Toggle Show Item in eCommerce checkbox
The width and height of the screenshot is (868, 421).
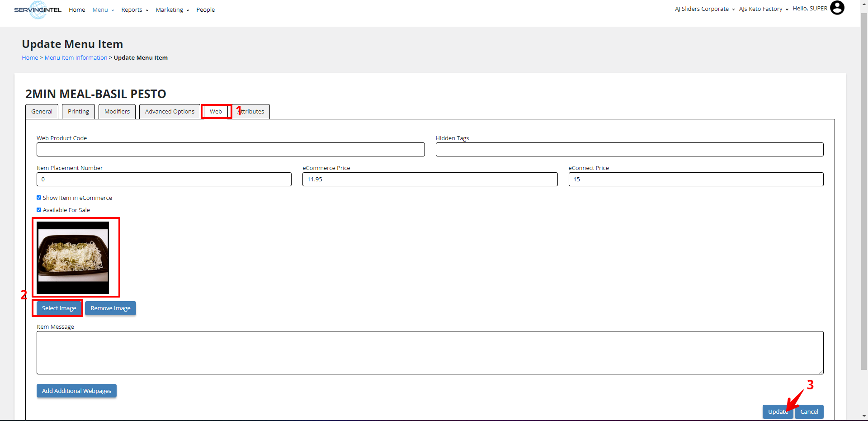point(39,198)
